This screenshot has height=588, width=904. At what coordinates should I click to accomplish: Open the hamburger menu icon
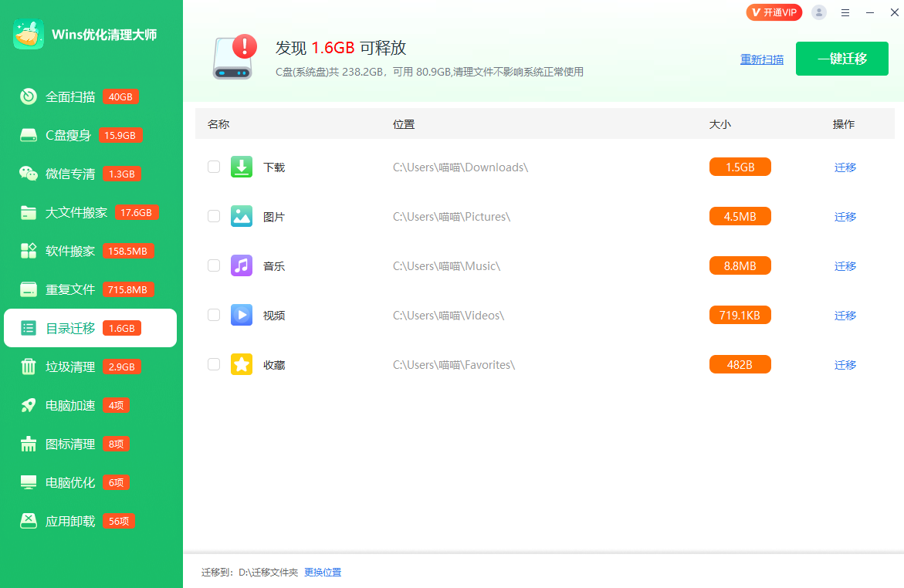click(845, 12)
